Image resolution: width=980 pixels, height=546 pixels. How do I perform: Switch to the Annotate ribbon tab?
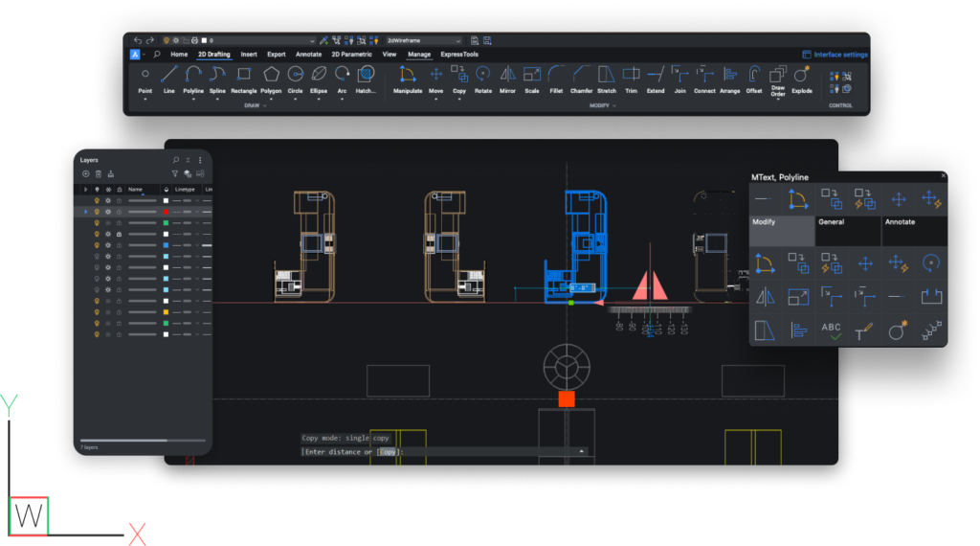tap(308, 55)
